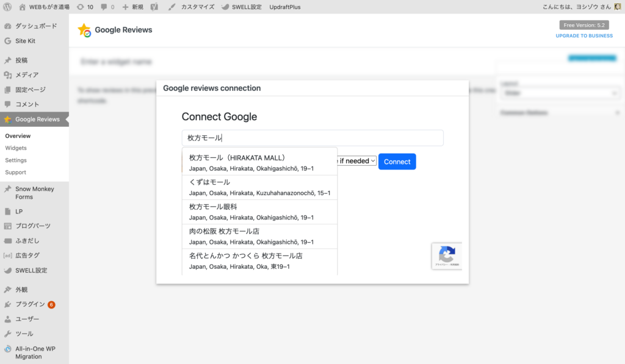Click the プラグイン update count badge 6
Viewport: 625px width, 364px height.
click(51, 305)
